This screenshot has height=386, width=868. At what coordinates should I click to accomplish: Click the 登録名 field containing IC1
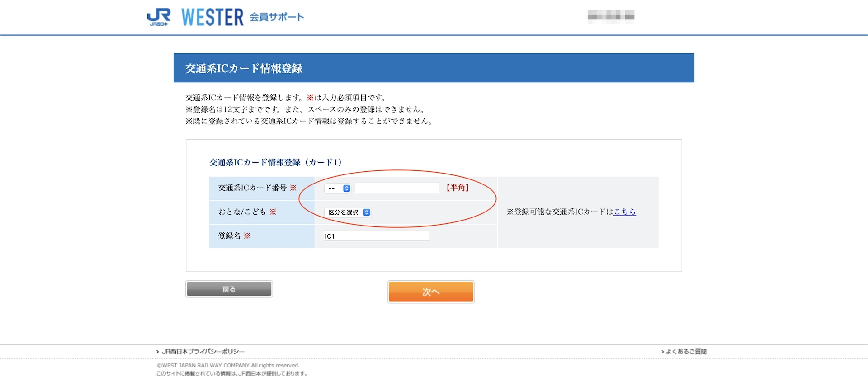pyautogui.click(x=377, y=236)
